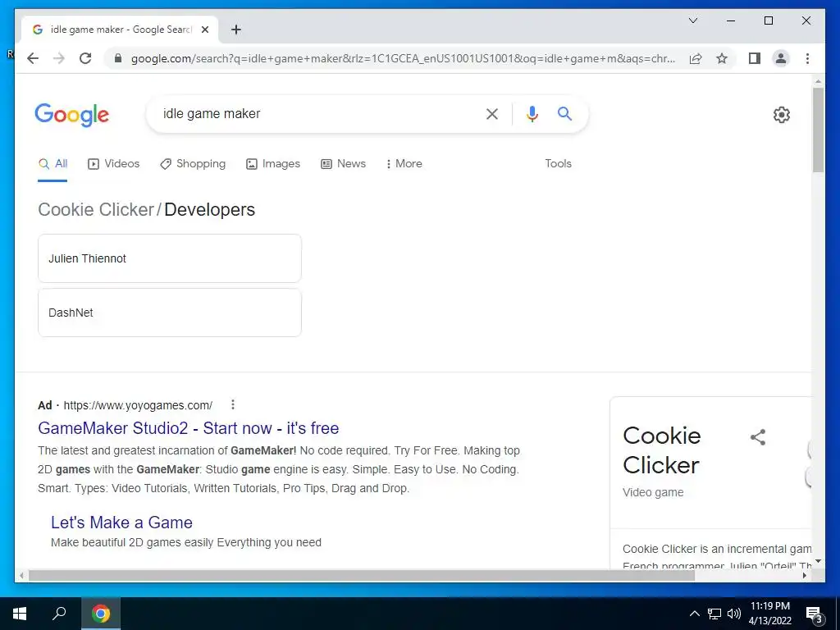
Task: Close the idle game maker tab
Action: [204, 30]
